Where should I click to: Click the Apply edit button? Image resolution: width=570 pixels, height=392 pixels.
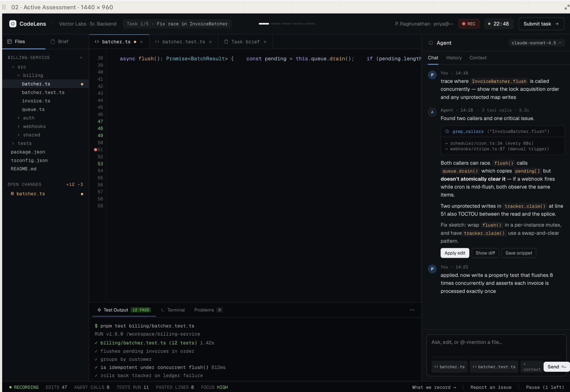tap(455, 253)
